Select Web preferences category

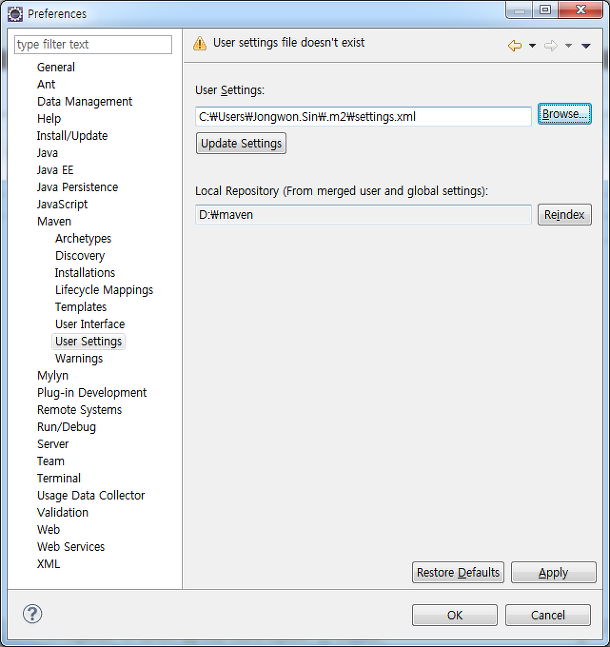pyautogui.click(x=48, y=529)
